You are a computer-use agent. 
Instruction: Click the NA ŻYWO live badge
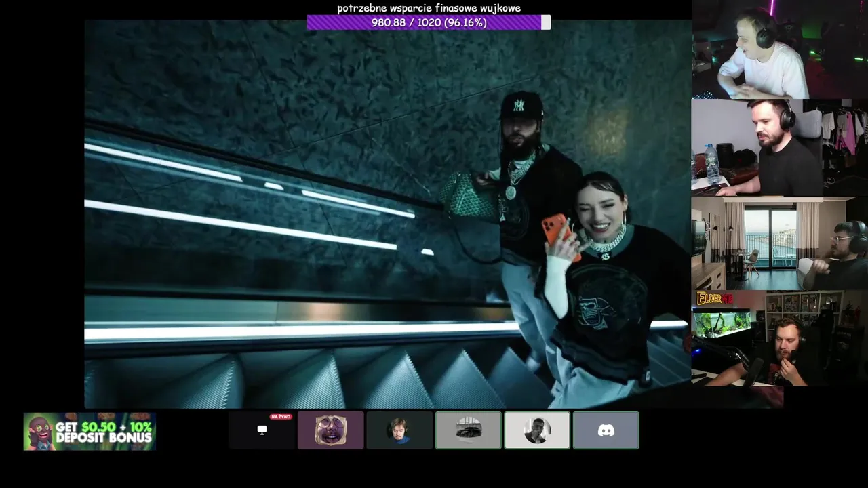(x=281, y=417)
